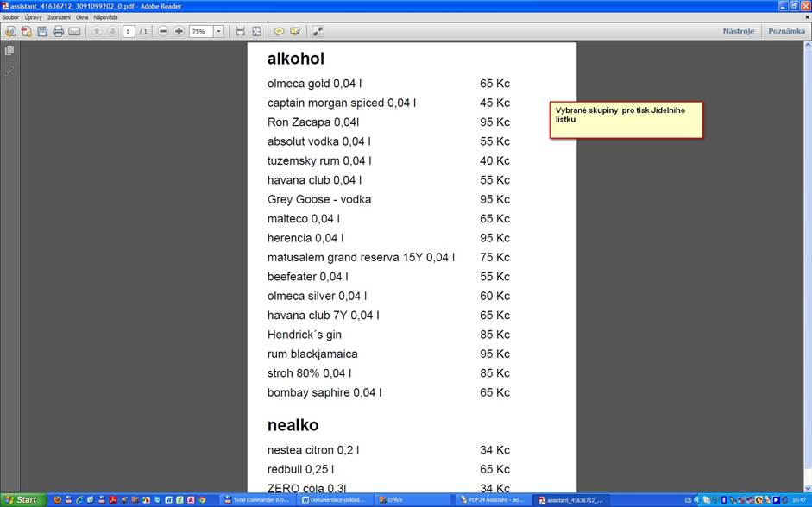Launch Word from quick launch bar
The image size is (812, 507).
[x=168, y=500]
